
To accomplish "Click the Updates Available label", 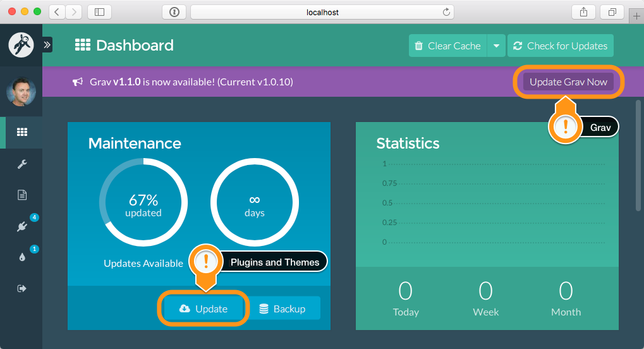I will 143,263.
